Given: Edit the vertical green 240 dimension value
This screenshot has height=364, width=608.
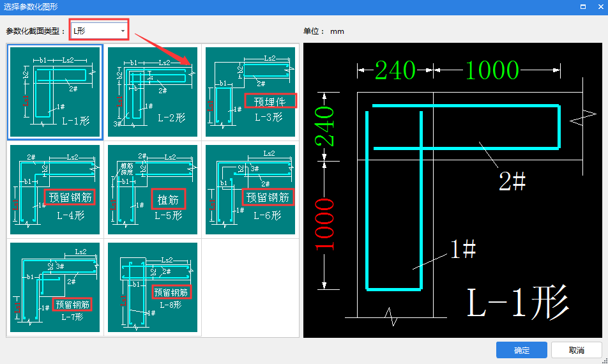Looking at the screenshot, I should coord(324,126).
